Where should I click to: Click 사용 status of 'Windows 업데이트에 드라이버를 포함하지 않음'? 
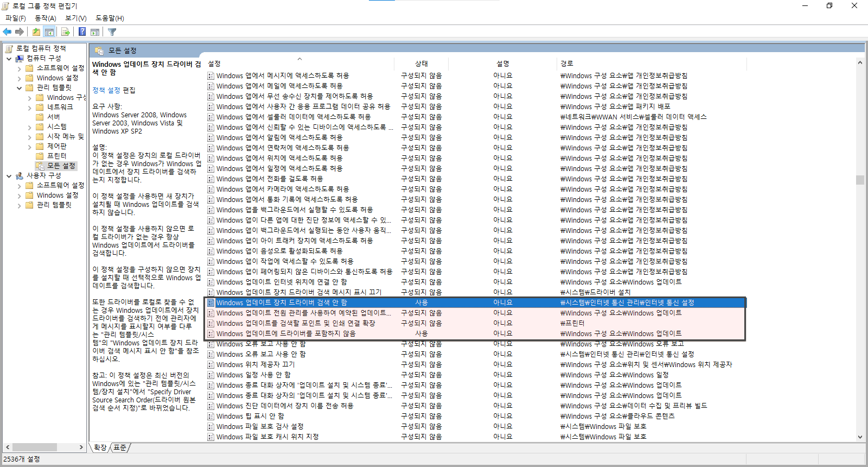pos(422,333)
